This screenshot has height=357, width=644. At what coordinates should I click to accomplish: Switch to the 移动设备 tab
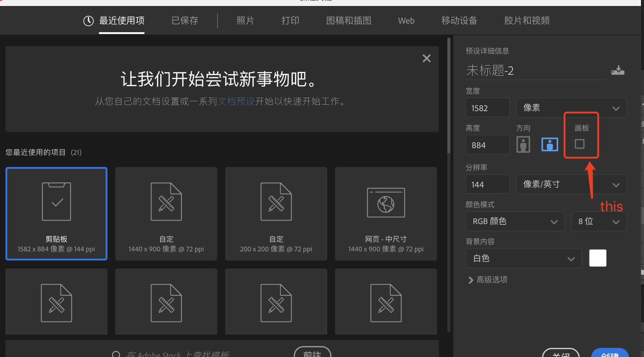click(x=459, y=21)
